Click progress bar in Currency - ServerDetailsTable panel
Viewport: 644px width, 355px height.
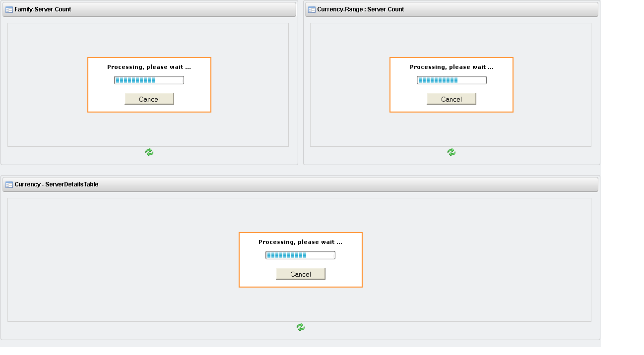click(301, 255)
